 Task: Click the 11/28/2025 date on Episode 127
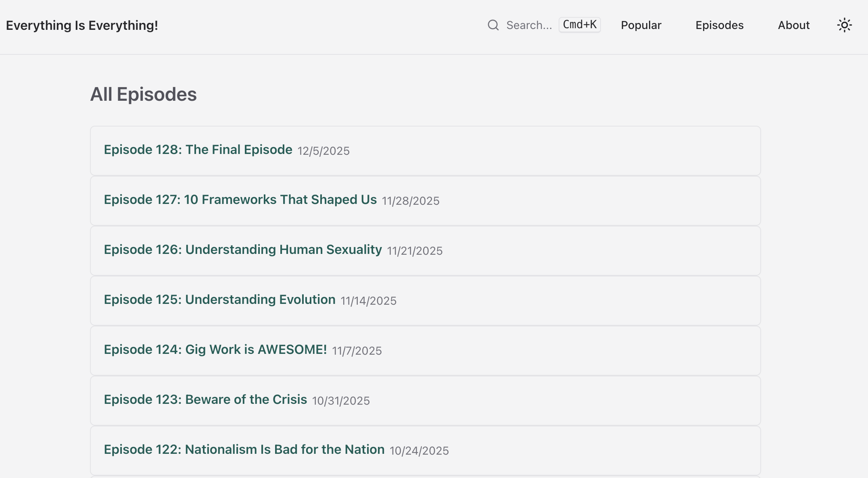click(411, 201)
